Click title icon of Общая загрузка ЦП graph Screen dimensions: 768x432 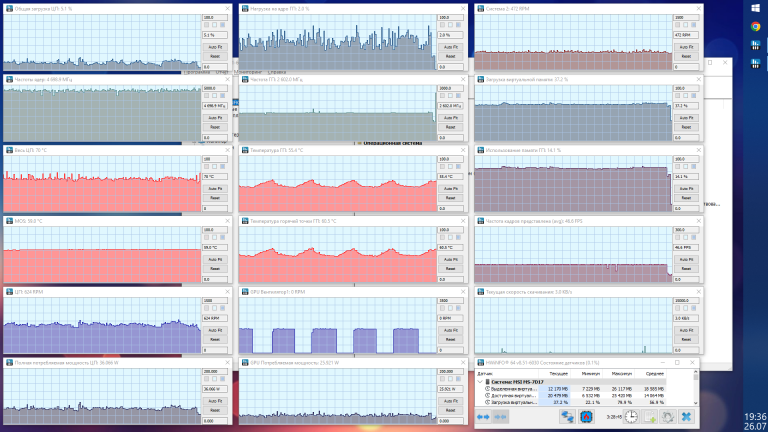pos(9,9)
